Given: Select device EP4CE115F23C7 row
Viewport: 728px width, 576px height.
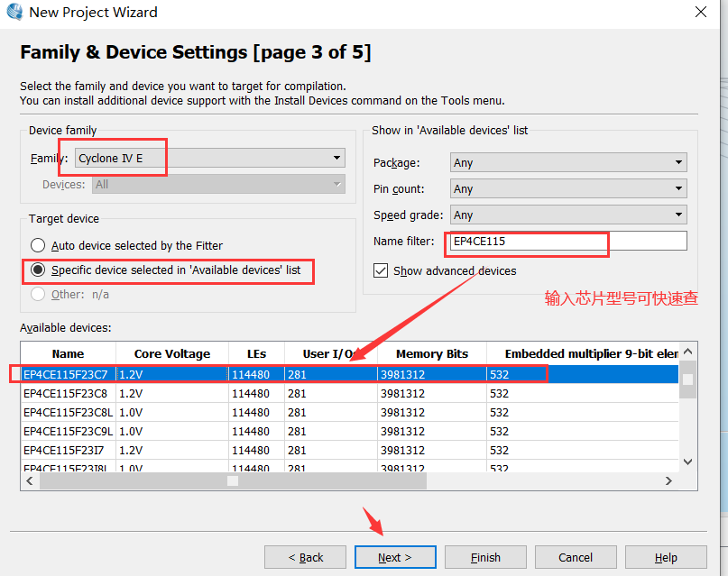Looking at the screenshot, I should (x=349, y=374).
